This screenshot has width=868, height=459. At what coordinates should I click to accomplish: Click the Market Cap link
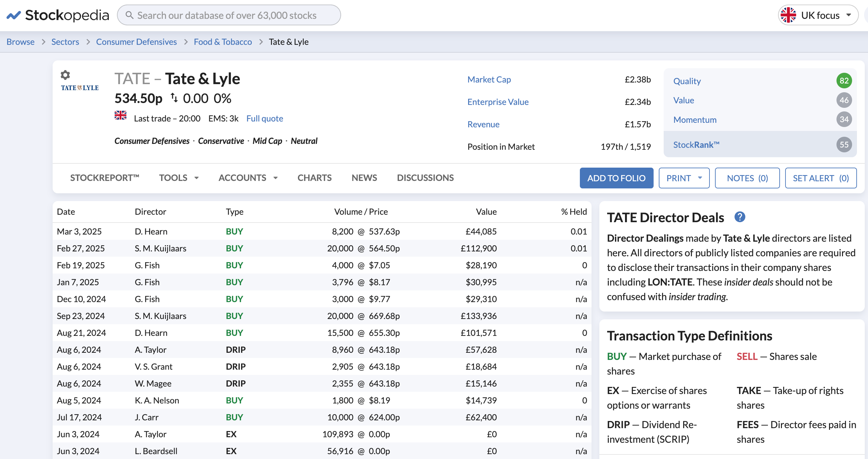489,80
